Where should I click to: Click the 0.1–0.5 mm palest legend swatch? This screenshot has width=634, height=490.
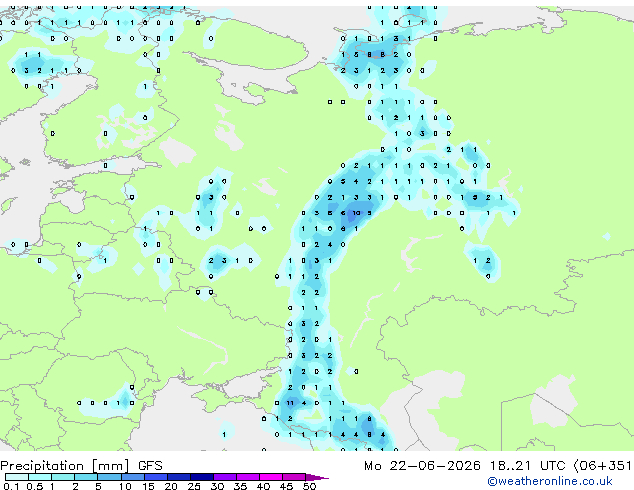[x=17, y=477]
